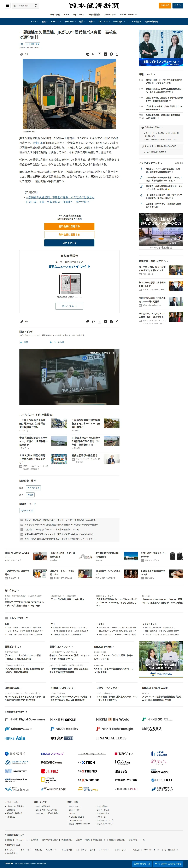Click the email icon above 関連トピック
The width and height of the screenshot is (188, 868).
(x=94, y=321)
